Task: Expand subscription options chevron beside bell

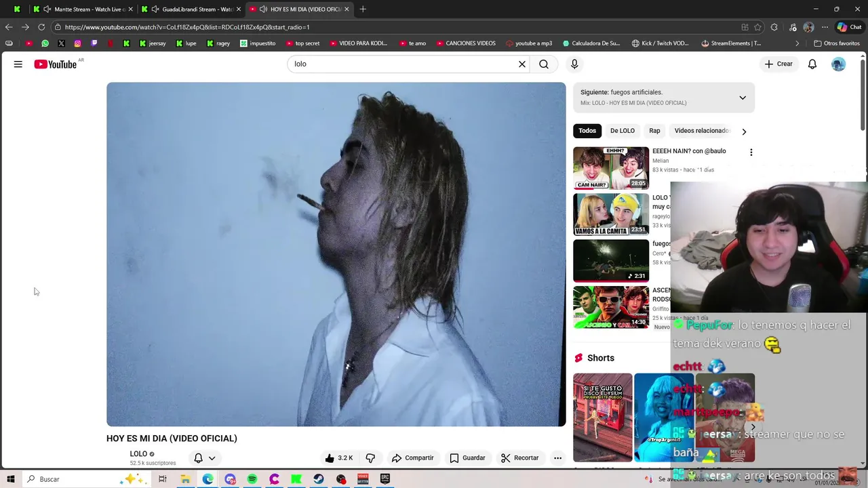Action: [212, 458]
